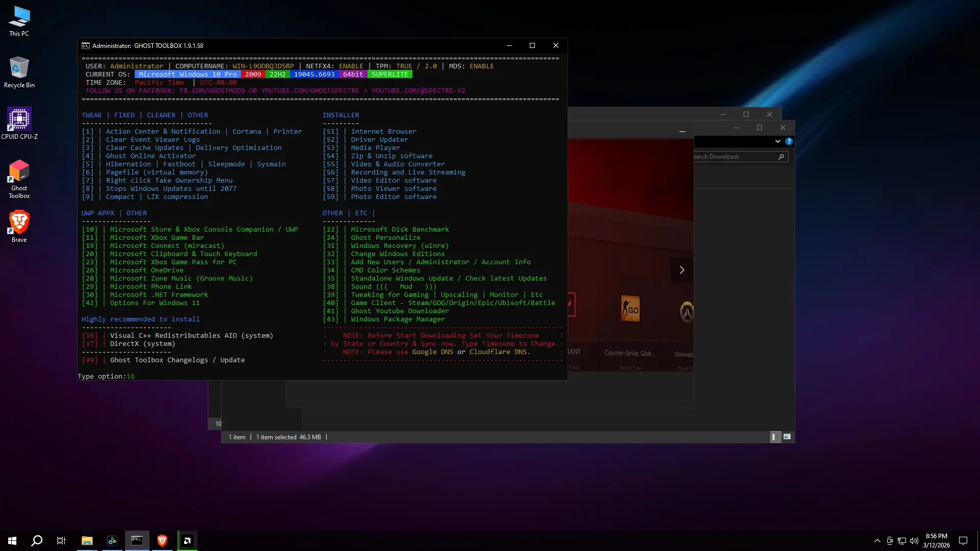The height and width of the screenshot is (551, 980).
Task: Open File Explorer from taskbar
Action: (x=87, y=541)
